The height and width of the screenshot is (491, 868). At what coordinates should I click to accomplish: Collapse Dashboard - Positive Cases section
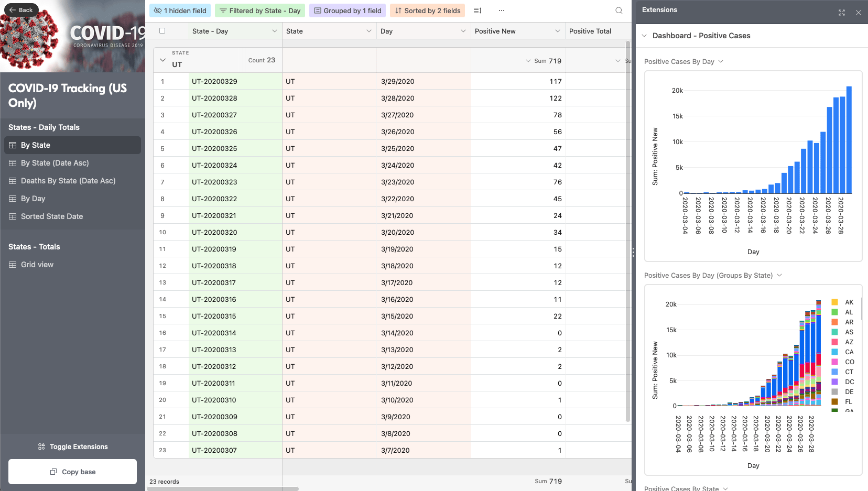(x=644, y=36)
